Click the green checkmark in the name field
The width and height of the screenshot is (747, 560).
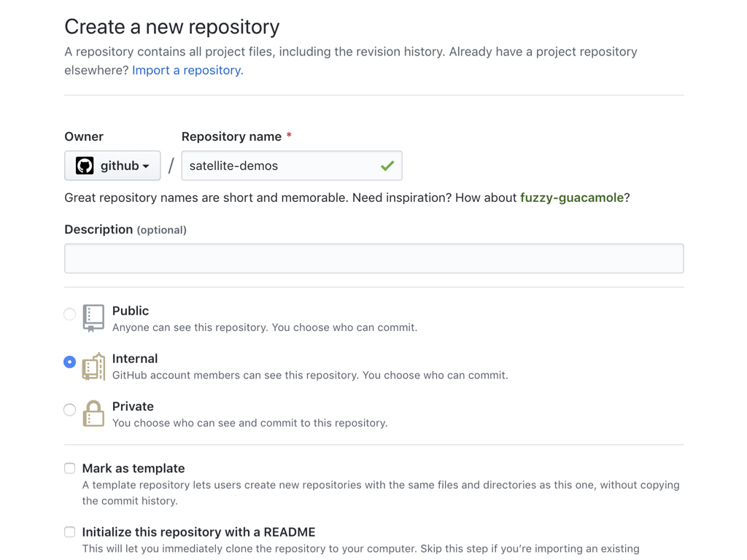[387, 166]
